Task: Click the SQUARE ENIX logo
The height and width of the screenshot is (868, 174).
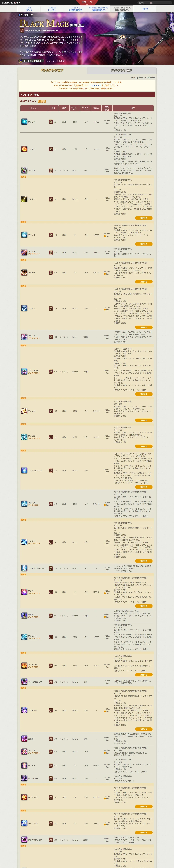Action: [x=11, y=3]
